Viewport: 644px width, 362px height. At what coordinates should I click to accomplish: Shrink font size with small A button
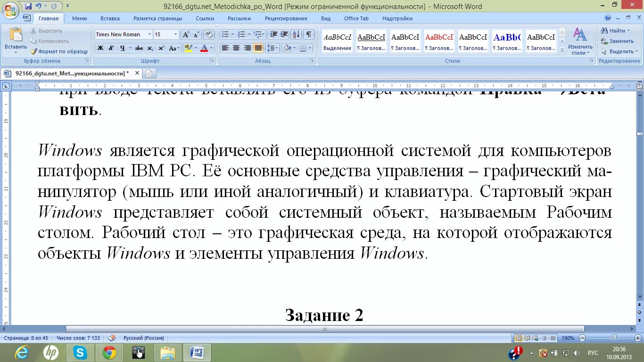(x=196, y=34)
